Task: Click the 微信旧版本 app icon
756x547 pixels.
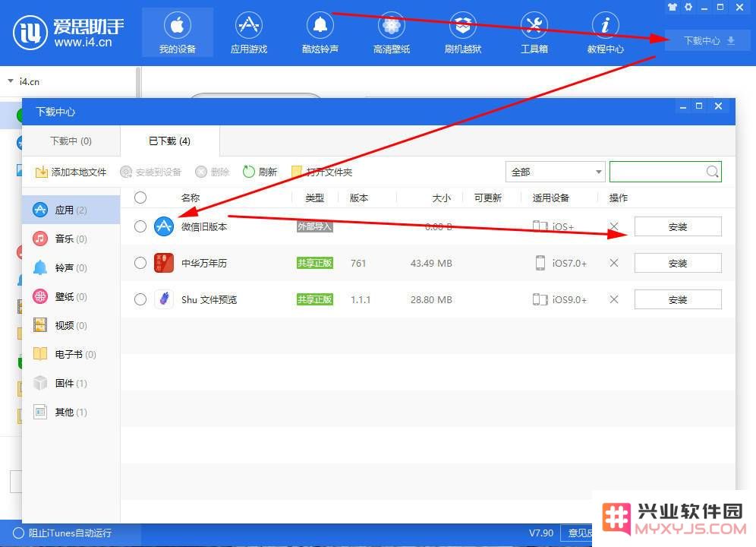Action: (164, 226)
